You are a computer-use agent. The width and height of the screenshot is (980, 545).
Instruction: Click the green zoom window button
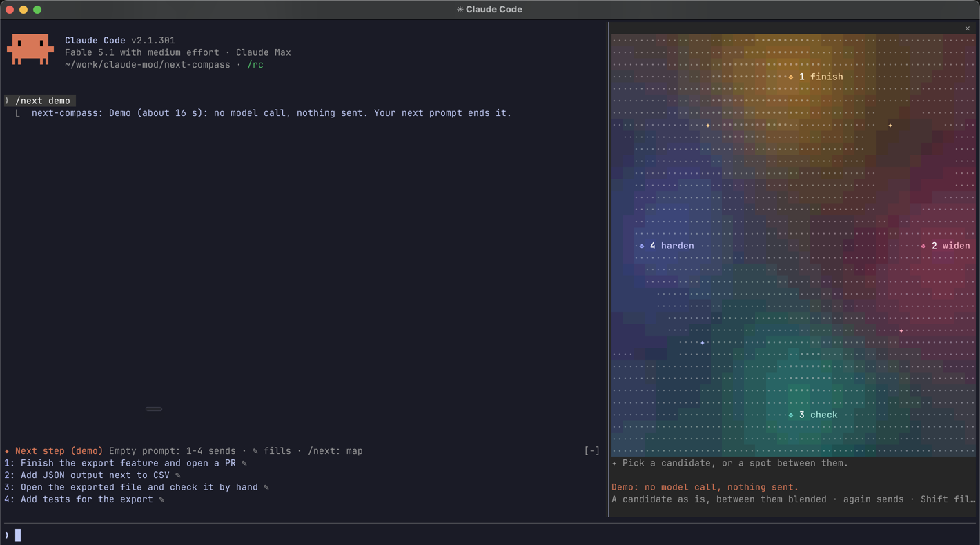click(37, 10)
